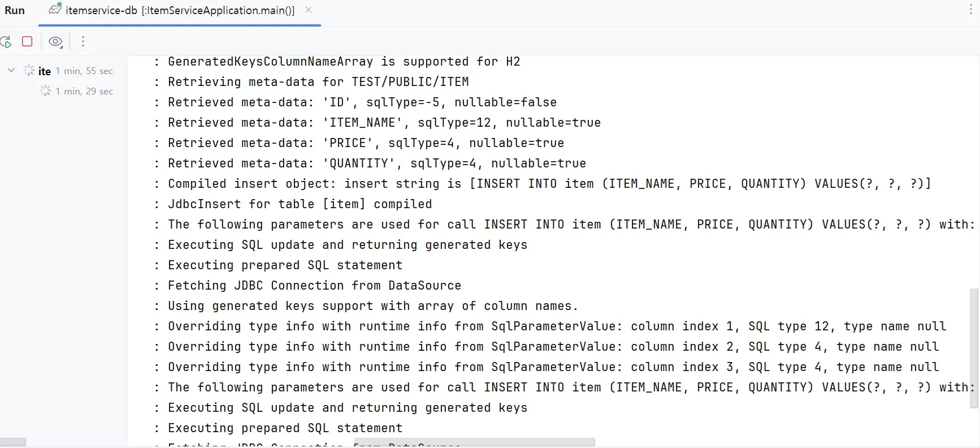
Task: Close the itemservice-db run tab
Action: pos(309,10)
